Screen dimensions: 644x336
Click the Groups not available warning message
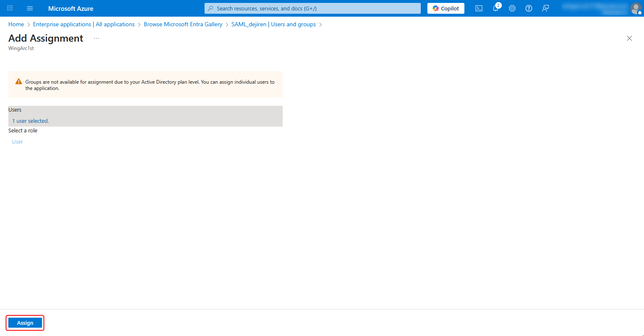[150, 85]
